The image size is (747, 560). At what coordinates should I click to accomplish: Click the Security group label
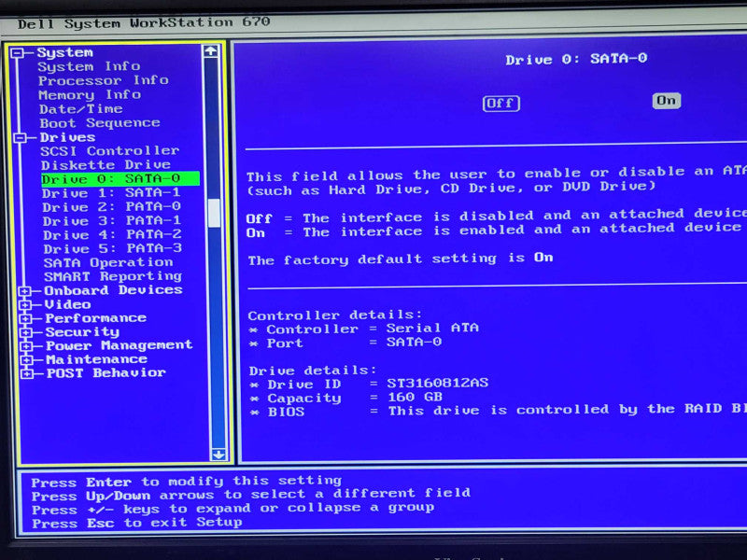[82, 331]
